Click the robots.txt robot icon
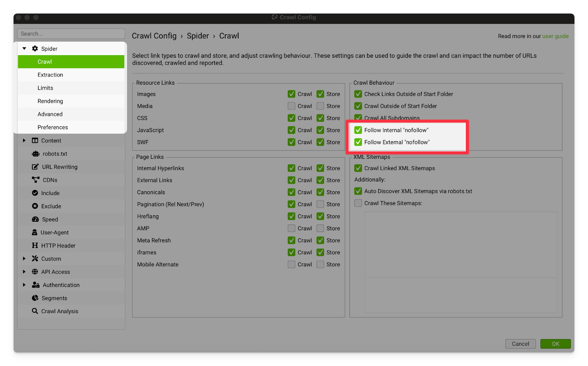Viewport: 588px width, 366px height. click(35, 154)
